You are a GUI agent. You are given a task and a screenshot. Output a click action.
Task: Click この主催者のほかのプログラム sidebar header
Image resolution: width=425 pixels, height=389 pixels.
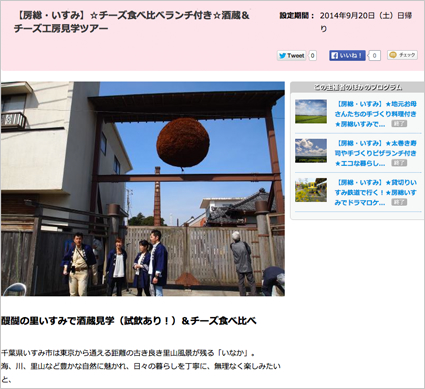tap(358, 87)
